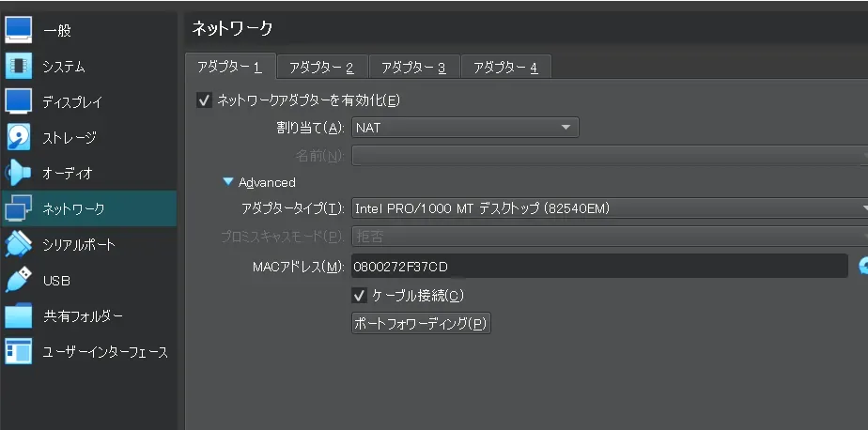868x430 pixels.
Task: Switch to the アダプター 4 tab
Action: pyautogui.click(x=505, y=68)
